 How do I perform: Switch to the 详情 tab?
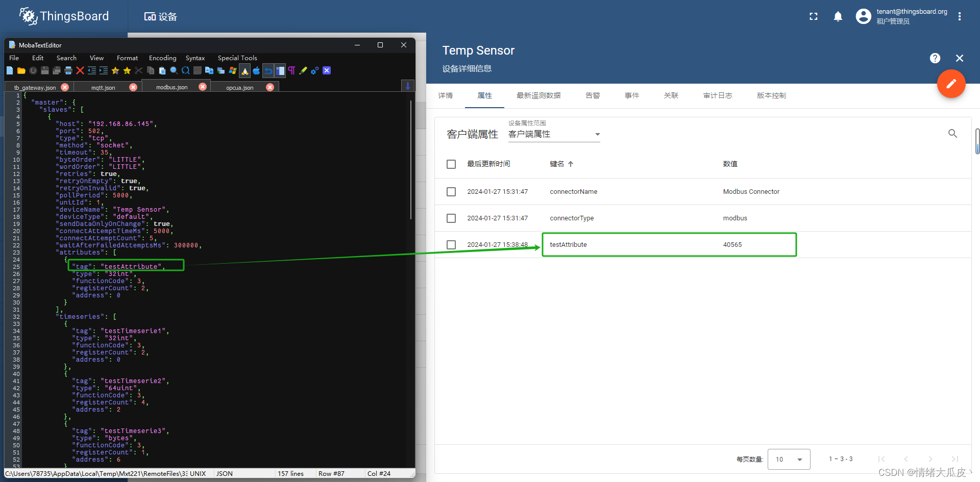coord(445,95)
